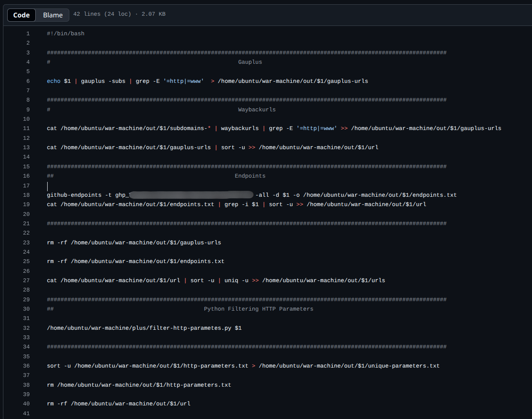This screenshot has height=419, width=532.
Task: Click 'grep -i $1' on line 19
Action: (242, 204)
